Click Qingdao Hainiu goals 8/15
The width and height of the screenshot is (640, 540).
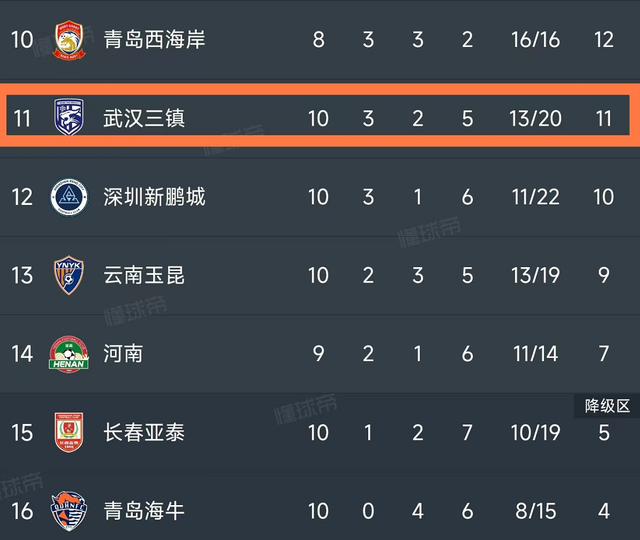click(x=535, y=511)
